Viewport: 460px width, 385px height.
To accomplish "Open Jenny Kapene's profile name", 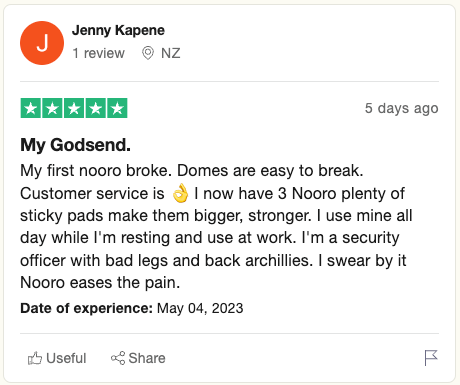I will (118, 31).
